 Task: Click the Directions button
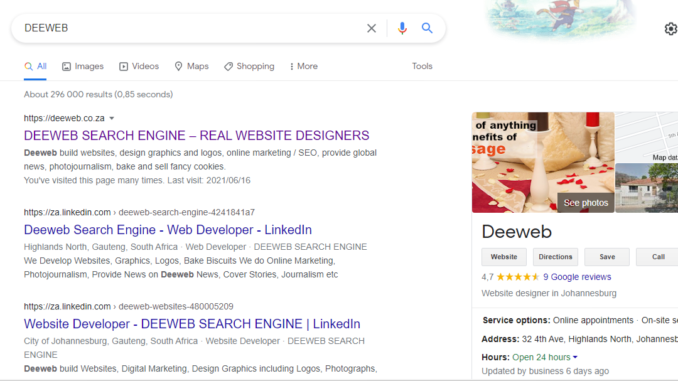pyautogui.click(x=555, y=257)
